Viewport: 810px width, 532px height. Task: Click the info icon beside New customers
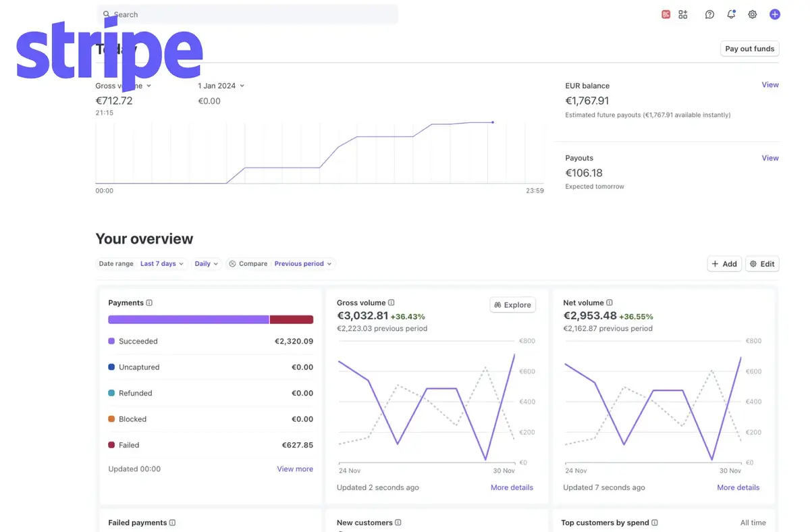398,523
